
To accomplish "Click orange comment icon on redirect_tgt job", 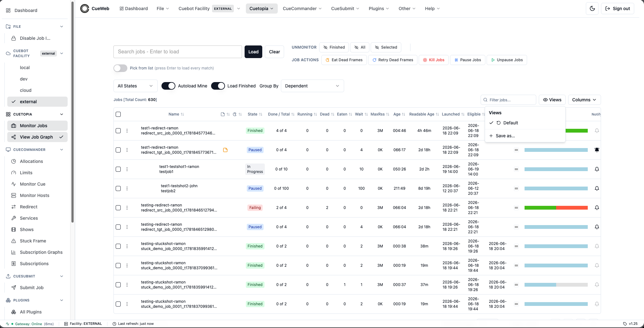I will [x=225, y=150].
